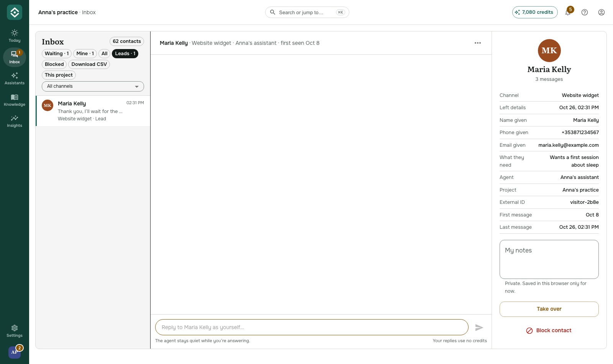613x364 pixels.
Task: Click the External ID visitor-2b8e
Action: pyautogui.click(x=584, y=202)
